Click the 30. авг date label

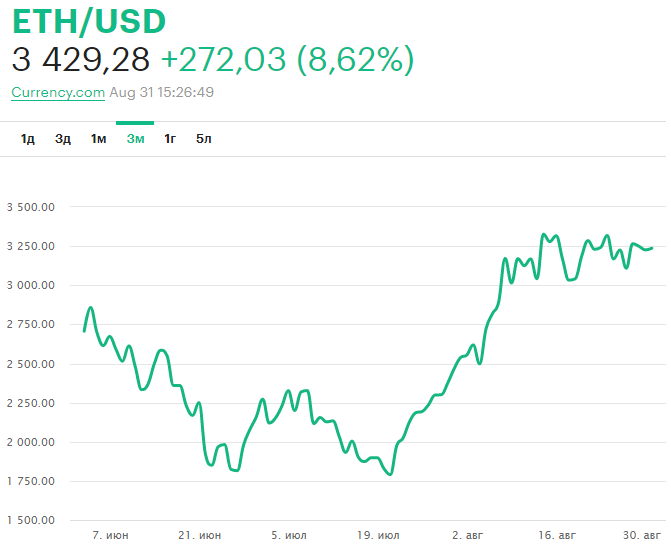(639, 536)
